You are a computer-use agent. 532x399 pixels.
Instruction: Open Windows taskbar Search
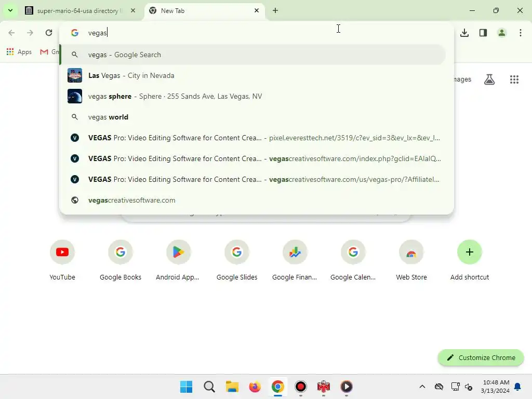pyautogui.click(x=209, y=387)
